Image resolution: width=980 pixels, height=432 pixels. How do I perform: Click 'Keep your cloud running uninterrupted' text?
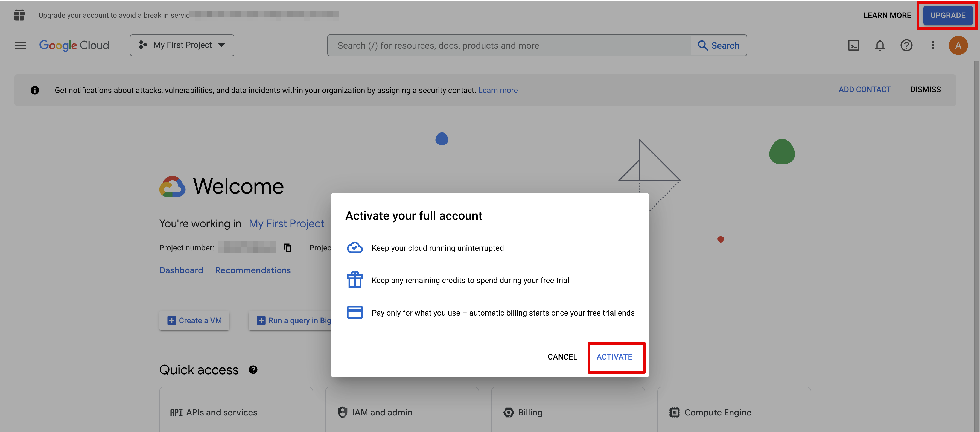coord(437,248)
